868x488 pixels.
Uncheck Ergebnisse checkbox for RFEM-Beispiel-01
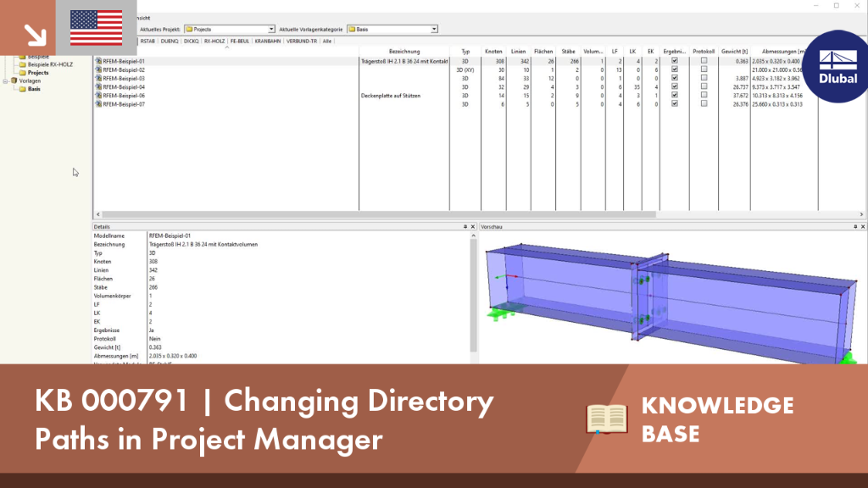click(674, 61)
